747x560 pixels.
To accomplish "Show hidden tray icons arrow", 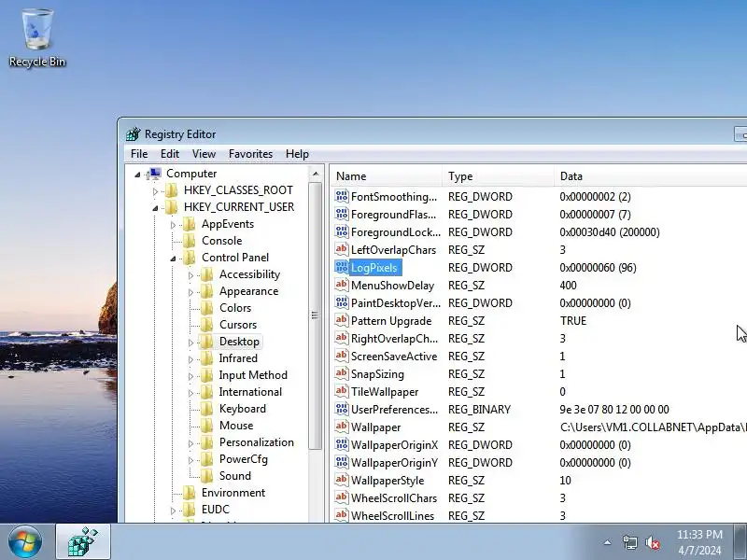I will tap(608, 542).
